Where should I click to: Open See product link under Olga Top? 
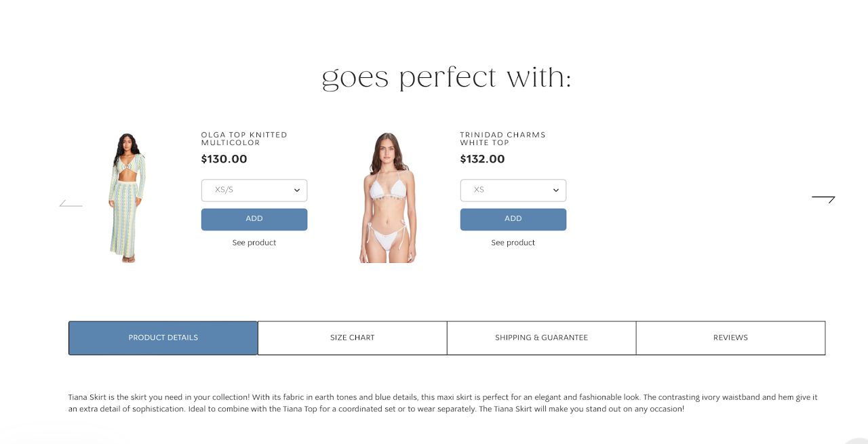coord(254,243)
